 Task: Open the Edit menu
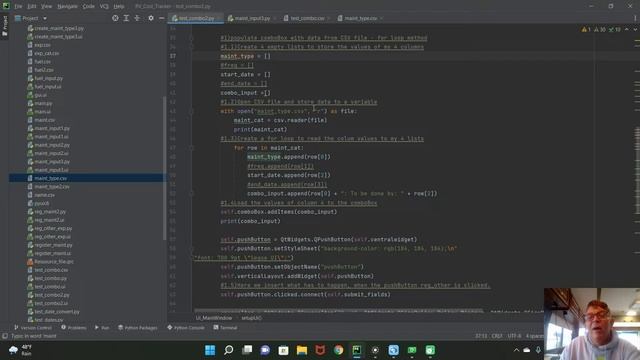point(32,6)
